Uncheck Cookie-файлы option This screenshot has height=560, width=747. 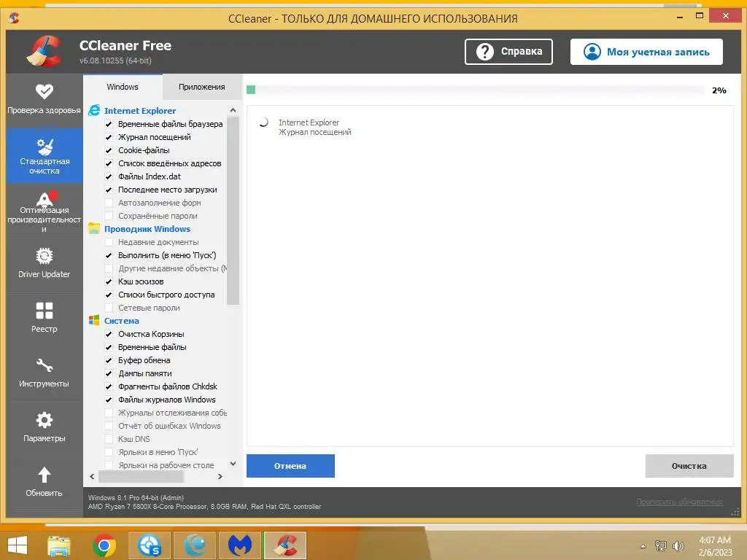109,150
